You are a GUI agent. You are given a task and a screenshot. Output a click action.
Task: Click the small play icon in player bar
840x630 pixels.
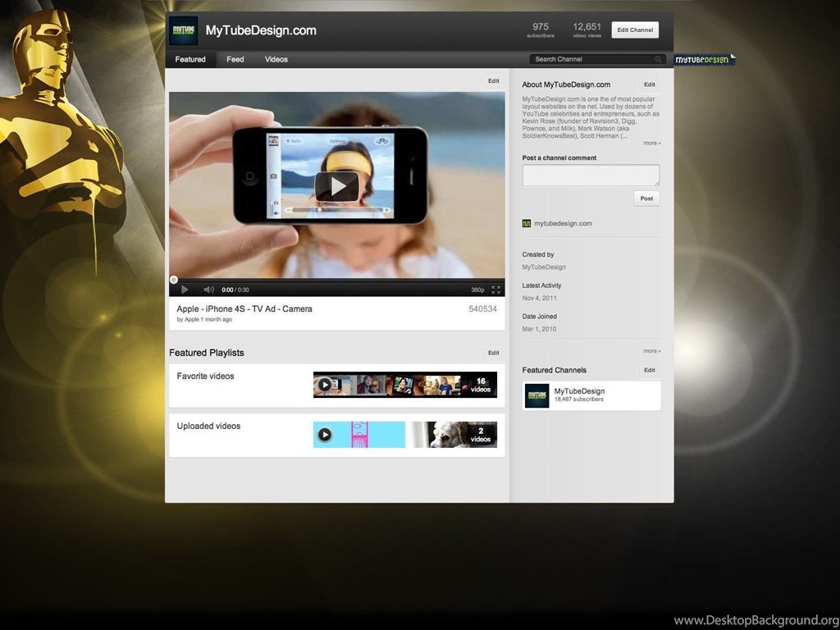pos(185,290)
